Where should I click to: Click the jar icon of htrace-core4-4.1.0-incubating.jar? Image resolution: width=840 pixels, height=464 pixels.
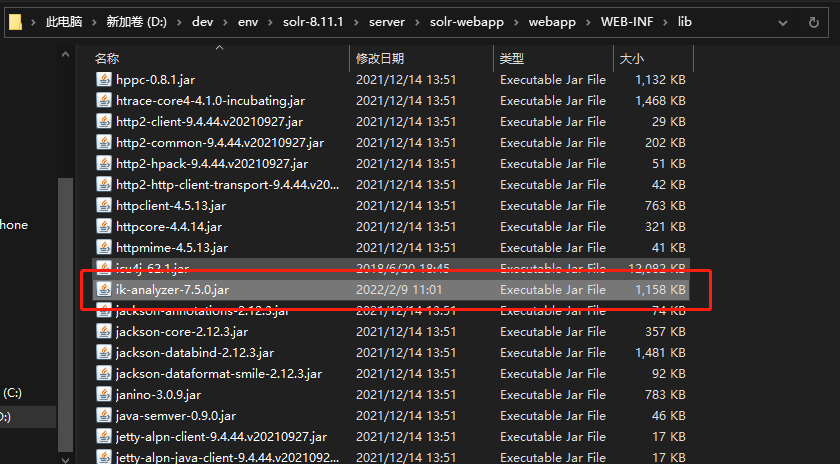click(x=103, y=100)
